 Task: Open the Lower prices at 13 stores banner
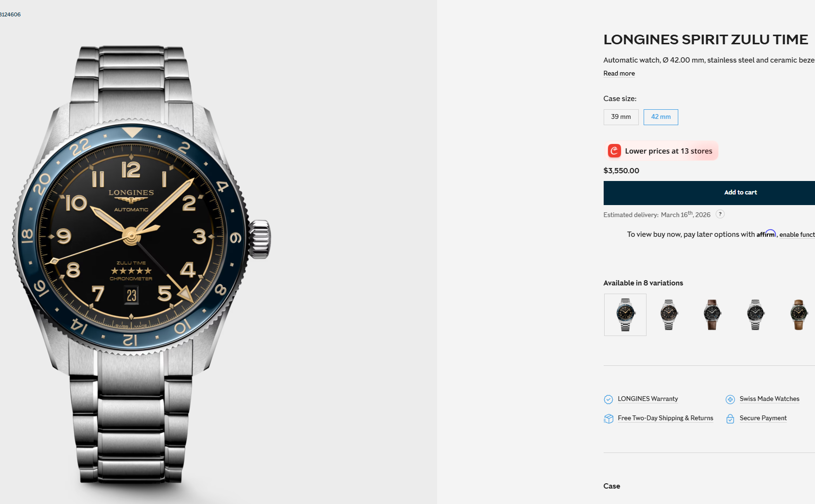(x=661, y=151)
